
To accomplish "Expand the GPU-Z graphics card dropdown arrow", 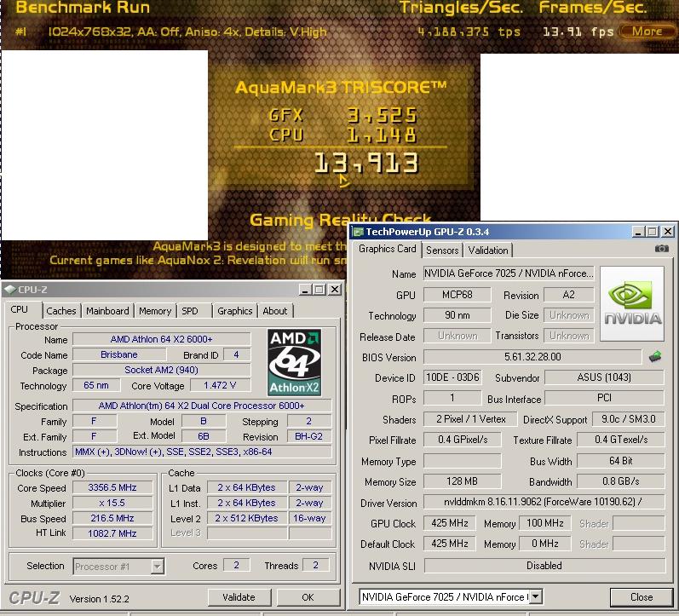I will point(536,597).
